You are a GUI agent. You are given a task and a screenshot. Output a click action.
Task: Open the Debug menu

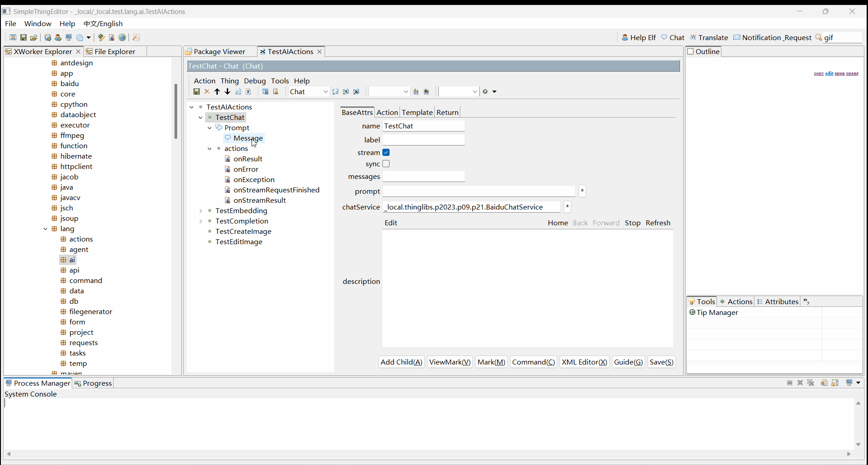coord(255,81)
